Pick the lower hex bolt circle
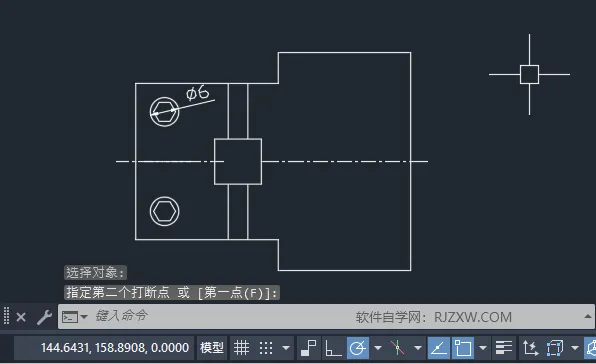The width and height of the screenshot is (596, 364). pos(165,211)
